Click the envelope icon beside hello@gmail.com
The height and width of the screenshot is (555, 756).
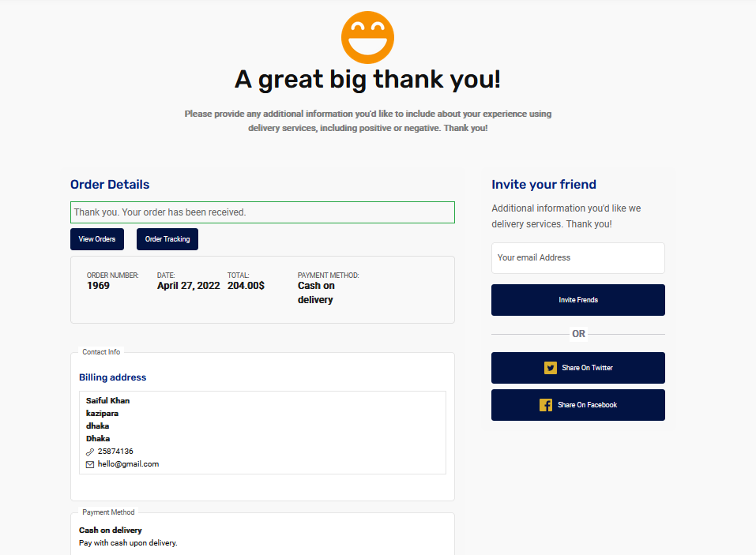pyautogui.click(x=90, y=464)
